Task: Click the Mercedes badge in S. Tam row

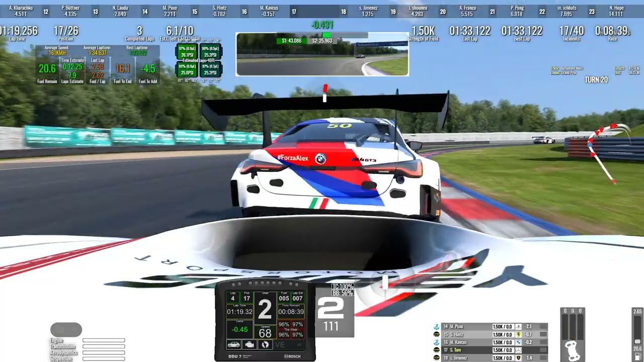Action: [x=518, y=350]
